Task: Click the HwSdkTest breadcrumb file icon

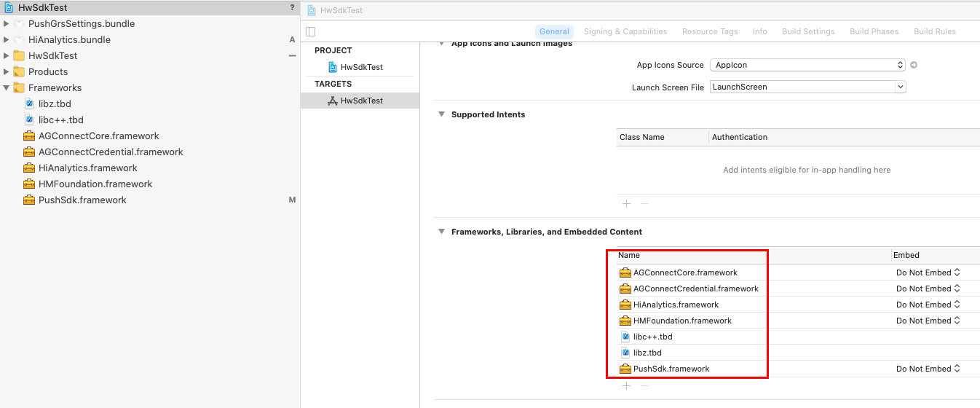Action: click(x=312, y=10)
